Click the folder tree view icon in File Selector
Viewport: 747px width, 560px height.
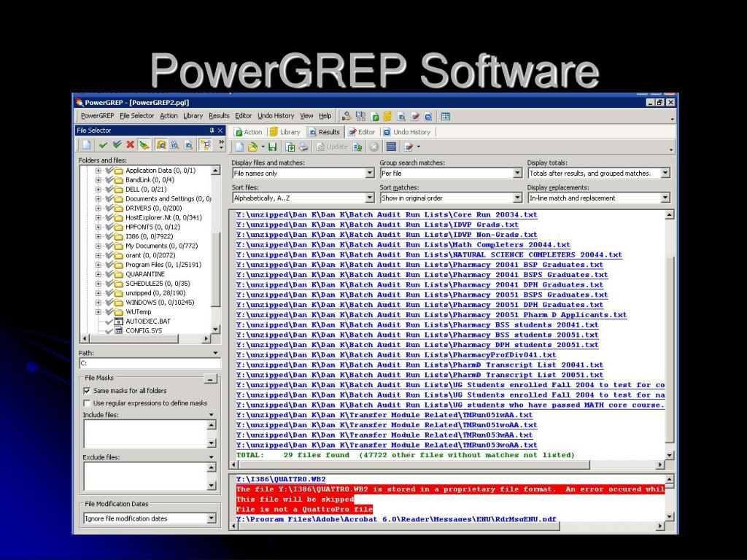pos(205,144)
